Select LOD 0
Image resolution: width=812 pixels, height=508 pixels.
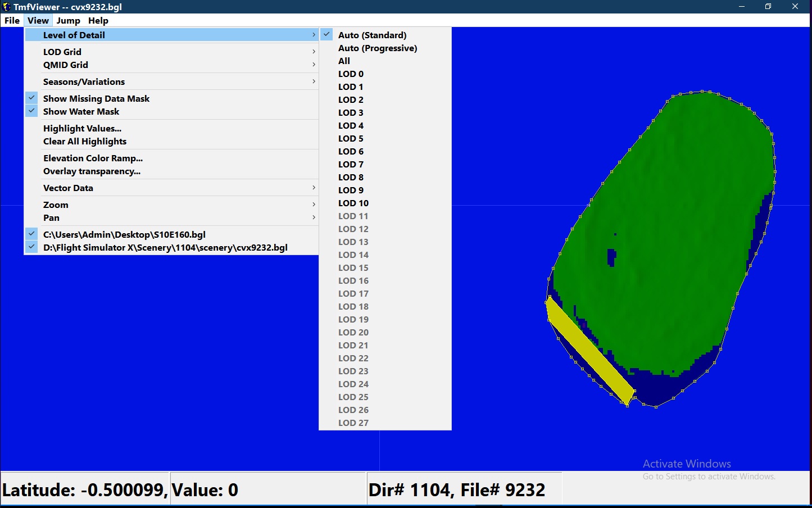pyautogui.click(x=385, y=74)
